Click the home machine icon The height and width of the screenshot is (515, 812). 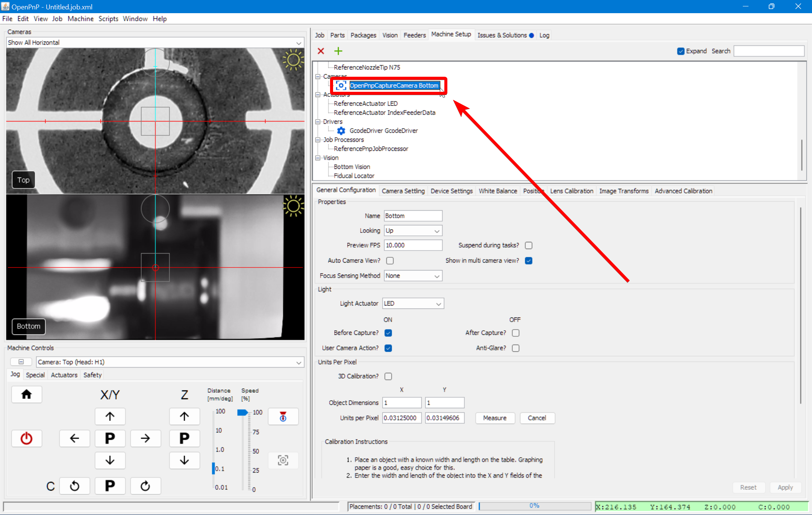coord(26,395)
